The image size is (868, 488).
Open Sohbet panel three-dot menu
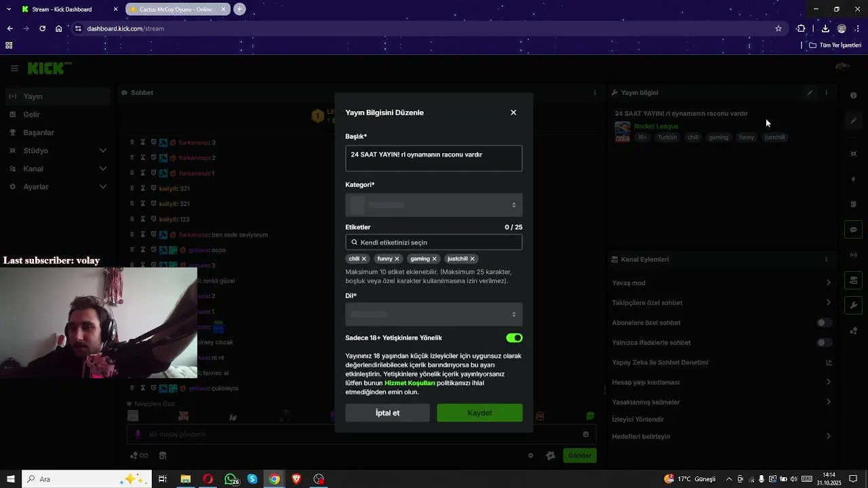(595, 93)
